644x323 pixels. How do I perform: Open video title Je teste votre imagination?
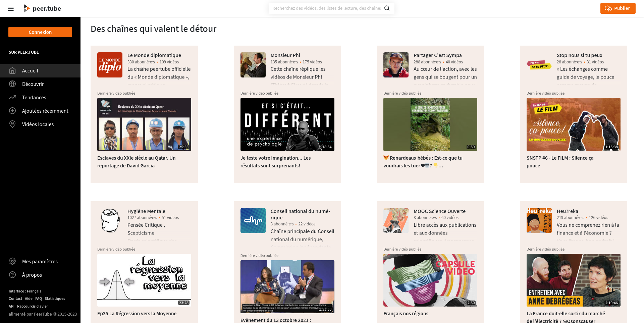(x=276, y=162)
